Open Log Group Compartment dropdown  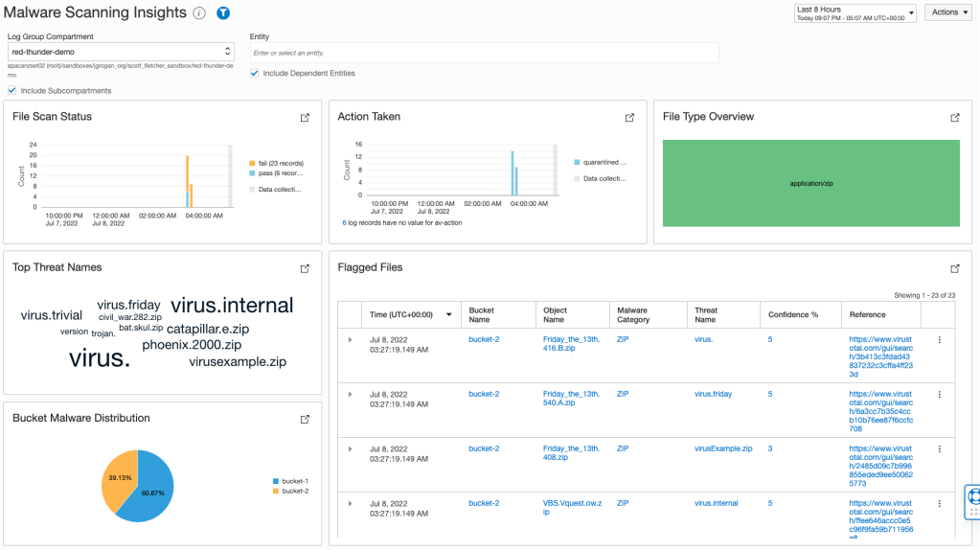point(121,52)
